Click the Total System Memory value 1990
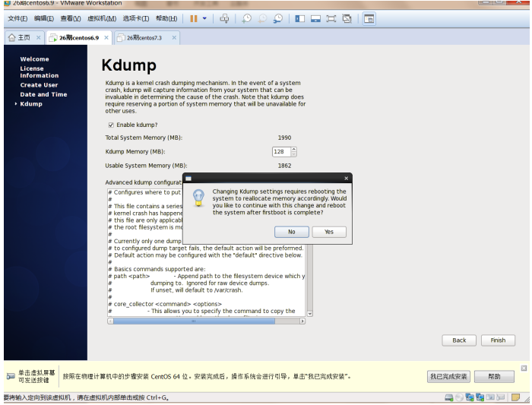This screenshot has height=405, width=532. click(284, 138)
